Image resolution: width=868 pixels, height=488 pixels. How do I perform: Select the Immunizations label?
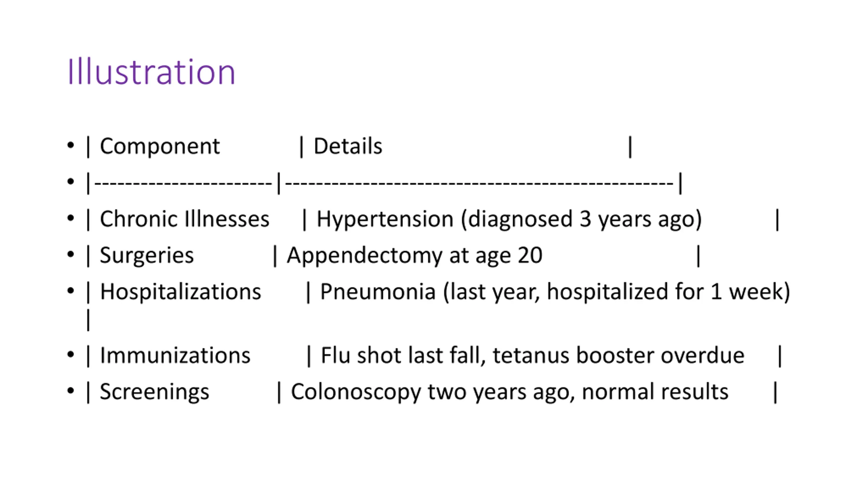175,355
